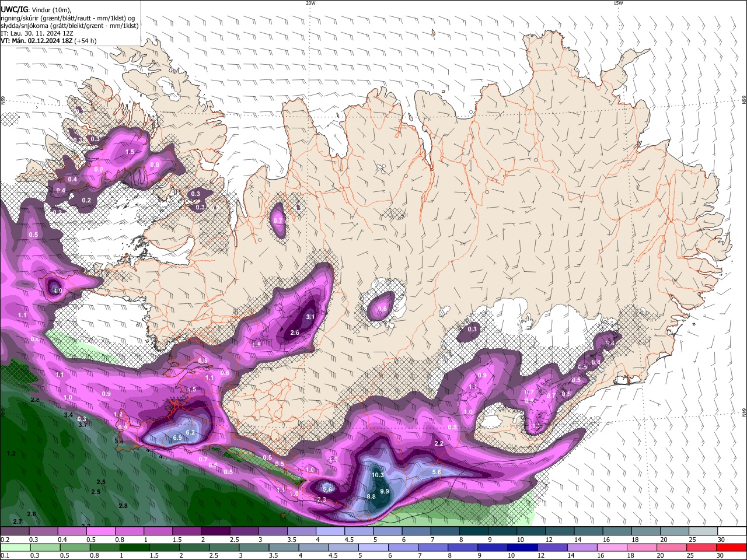
Task: Select the 6.6 precipitation value on the map
Action: point(327,489)
